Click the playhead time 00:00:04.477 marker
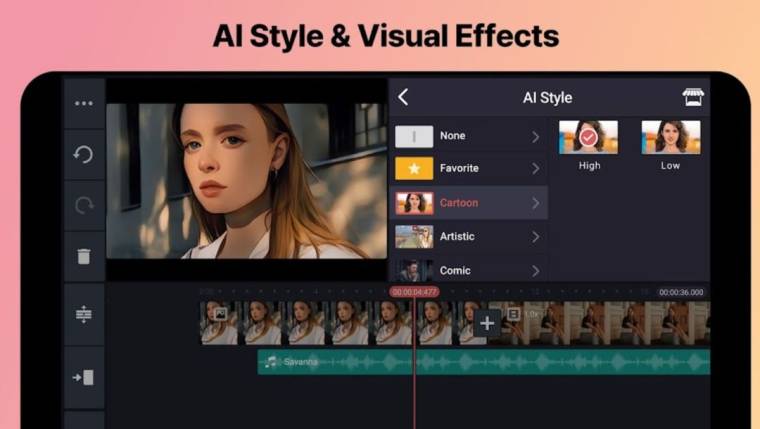 point(414,292)
